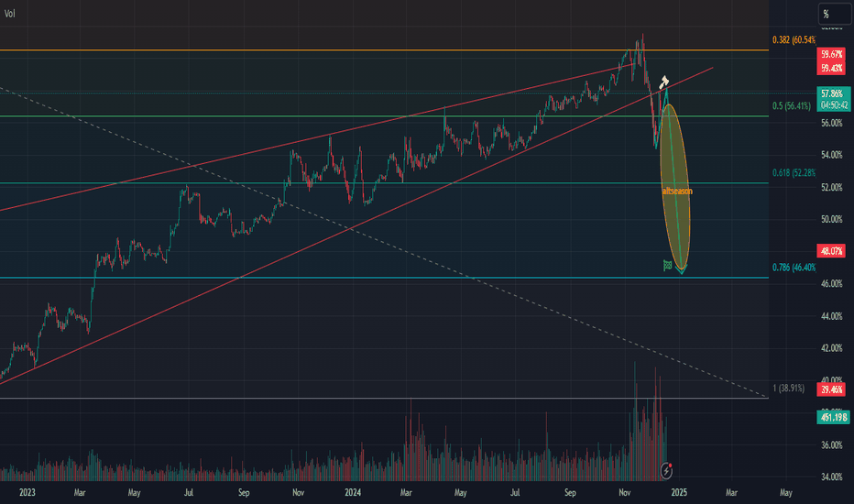Image resolution: width=854 pixels, height=504 pixels.
Task: Click the 44.00% price axis label
Action: (x=832, y=316)
